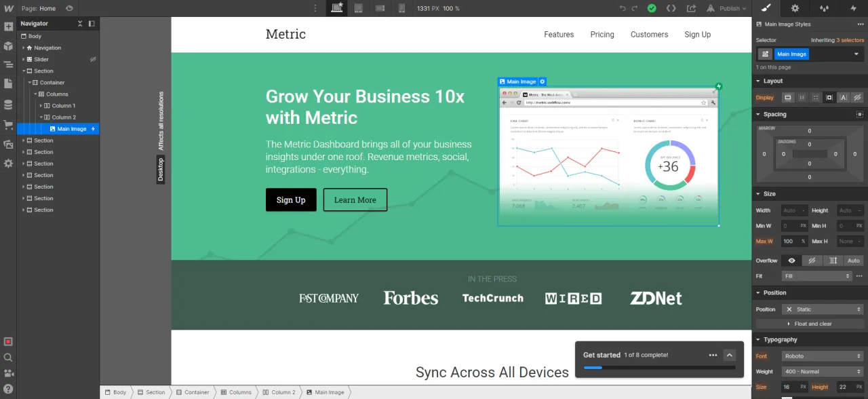
Task: Click the Learn More button
Action: click(355, 200)
